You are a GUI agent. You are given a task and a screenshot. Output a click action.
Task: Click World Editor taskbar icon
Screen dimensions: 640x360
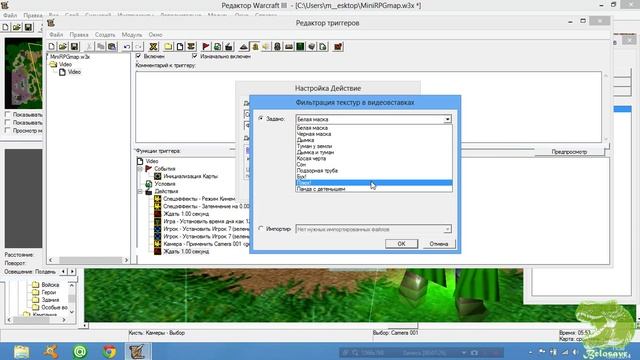[x=137, y=351]
